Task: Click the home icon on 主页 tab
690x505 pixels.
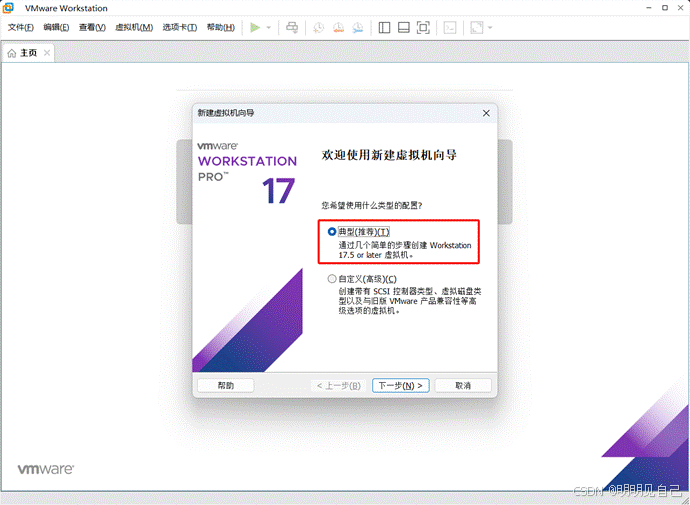Action: pos(12,53)
